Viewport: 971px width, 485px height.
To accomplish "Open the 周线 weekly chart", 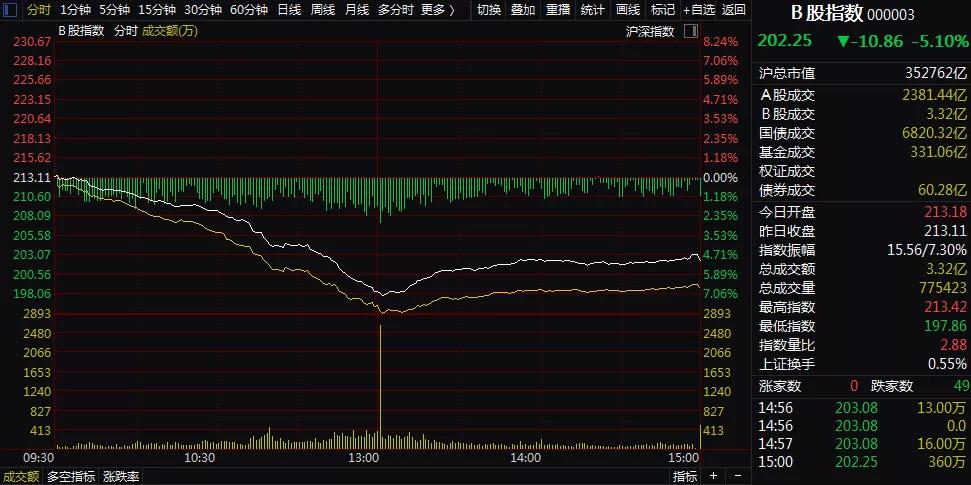I will (x=323, y=10).
